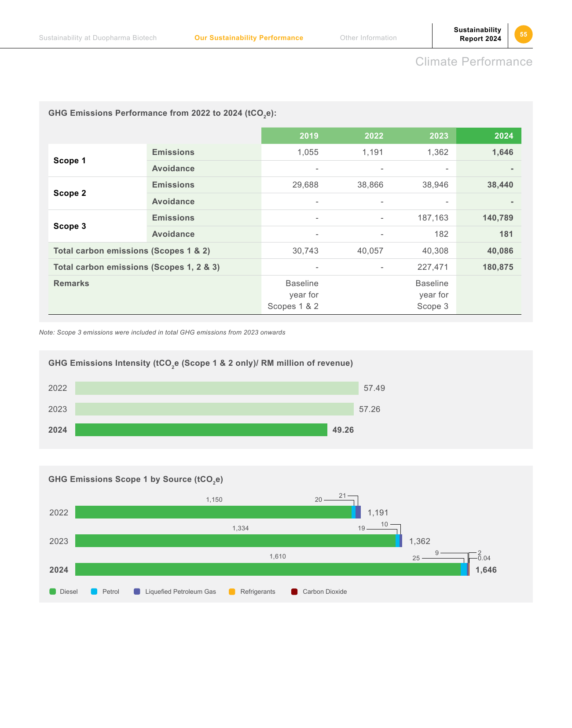The height and width of the screenshot is (728, 572).
Task: Click the 1,334 diesel label on the chart
Action: pos(241,528)
